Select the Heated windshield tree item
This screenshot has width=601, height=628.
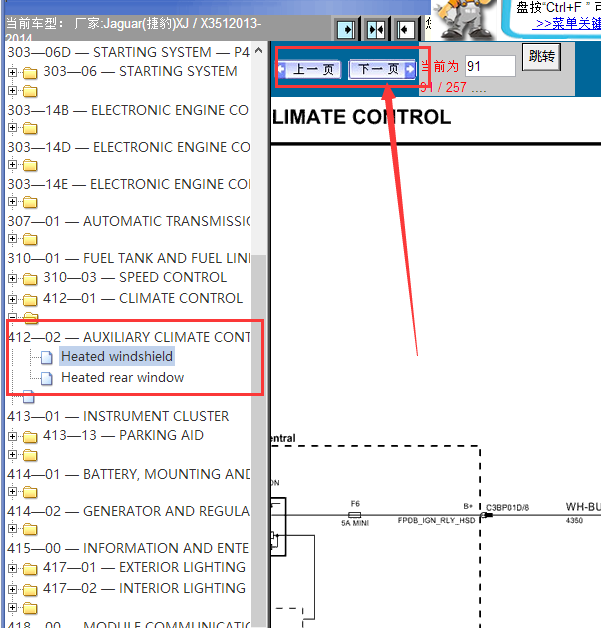(117, 356)
